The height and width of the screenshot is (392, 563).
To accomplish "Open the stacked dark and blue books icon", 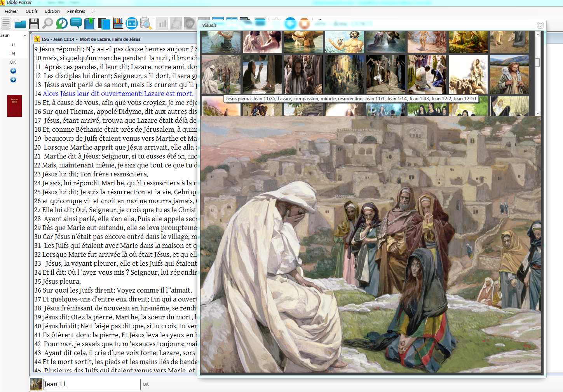I will point(104,24).
